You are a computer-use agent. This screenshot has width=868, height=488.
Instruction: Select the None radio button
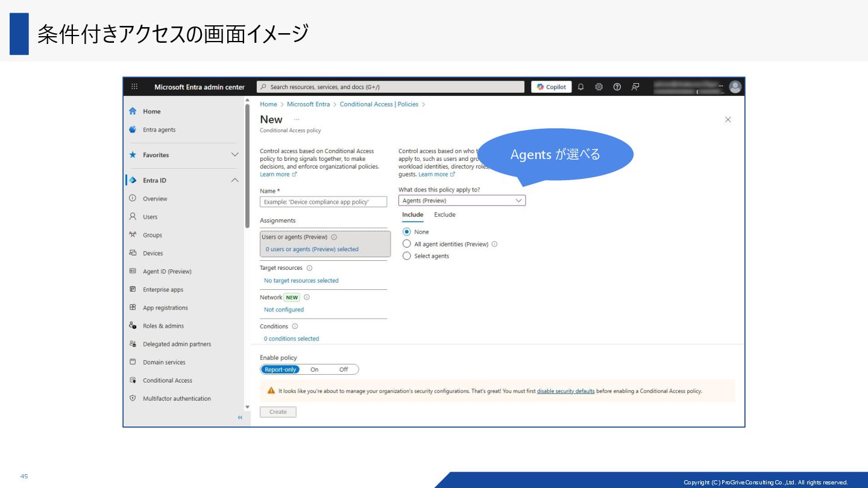[x=406, y=231]
